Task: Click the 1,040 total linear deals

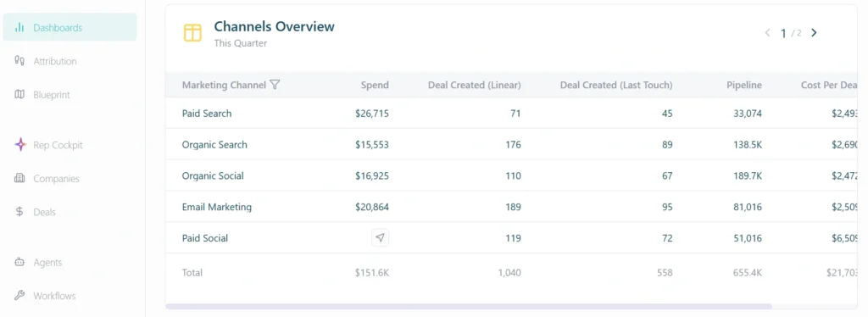Action: [509, 273]
